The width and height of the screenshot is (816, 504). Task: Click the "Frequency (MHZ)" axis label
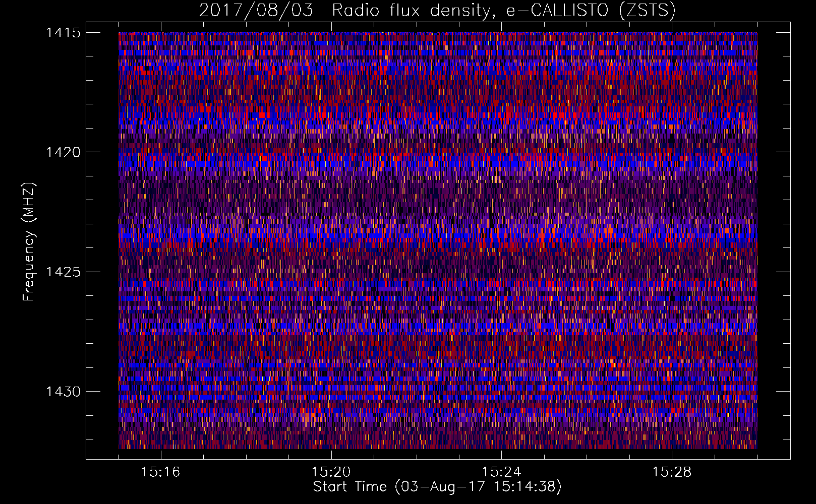pos(29,242)
